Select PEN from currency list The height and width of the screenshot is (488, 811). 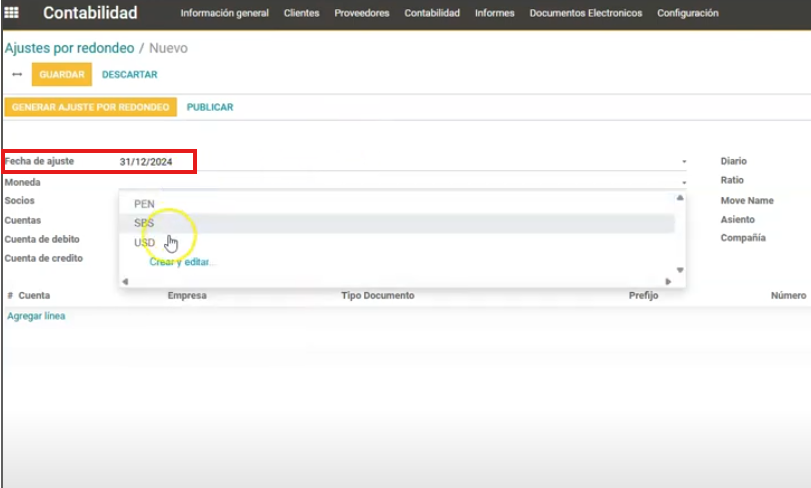[x=144, y=204]
